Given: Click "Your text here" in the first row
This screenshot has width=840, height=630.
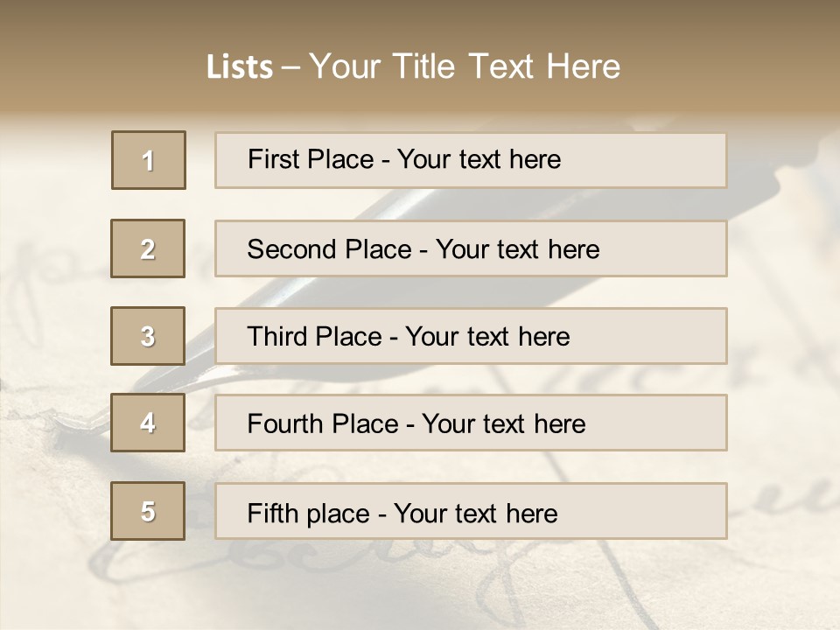Looking at the screenshot, I should tap(479, 159).
